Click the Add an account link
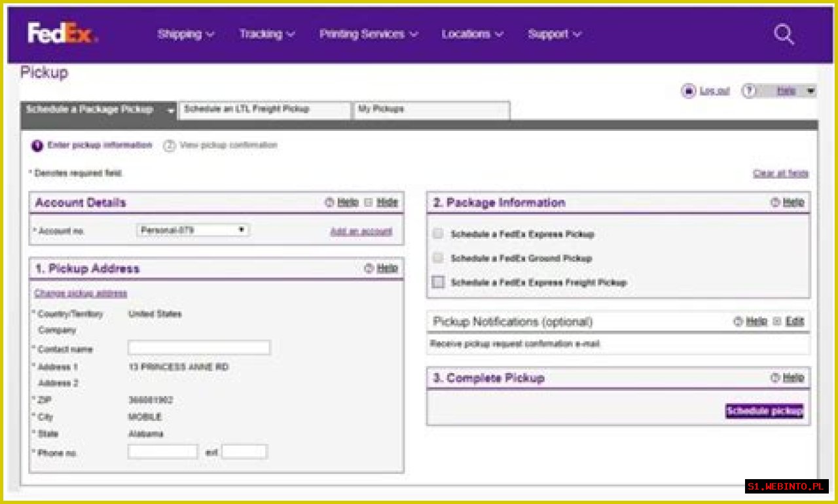 coord(361,231)
